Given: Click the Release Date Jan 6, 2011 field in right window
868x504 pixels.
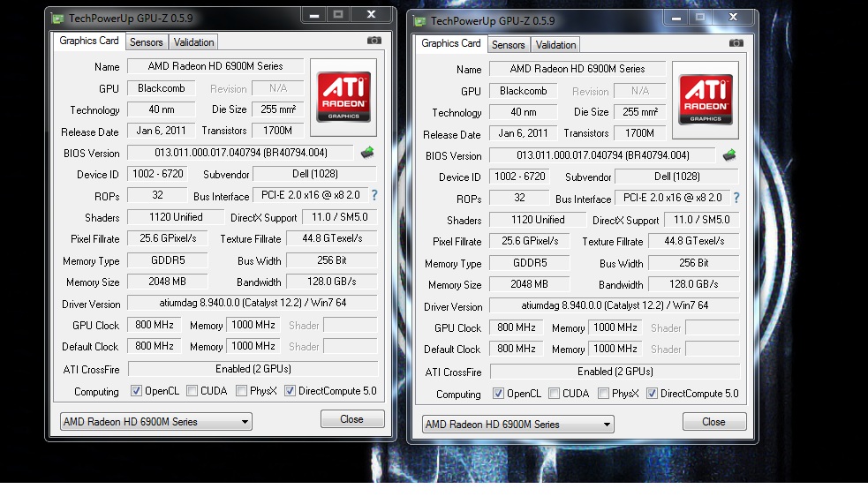Looking at the screenshot, I should pos(523,133).
